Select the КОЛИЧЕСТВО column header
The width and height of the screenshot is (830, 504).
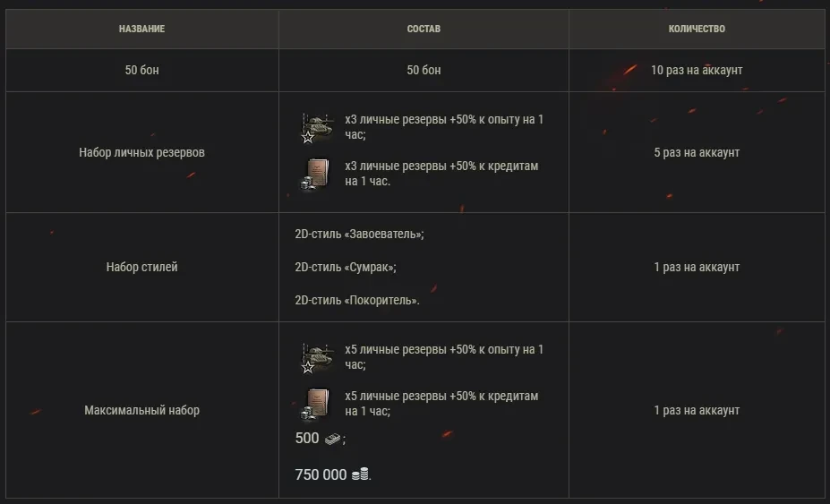697,29
